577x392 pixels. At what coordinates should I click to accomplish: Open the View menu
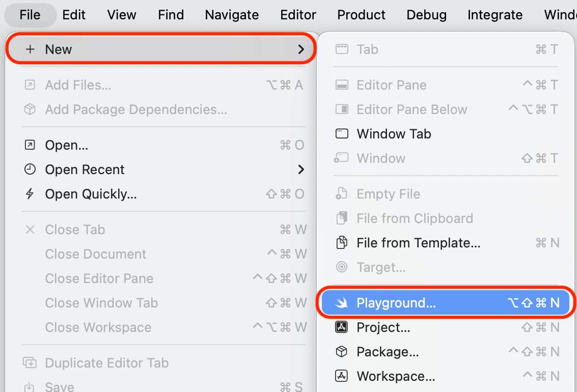pyautogui.click(x=121, y=15)
